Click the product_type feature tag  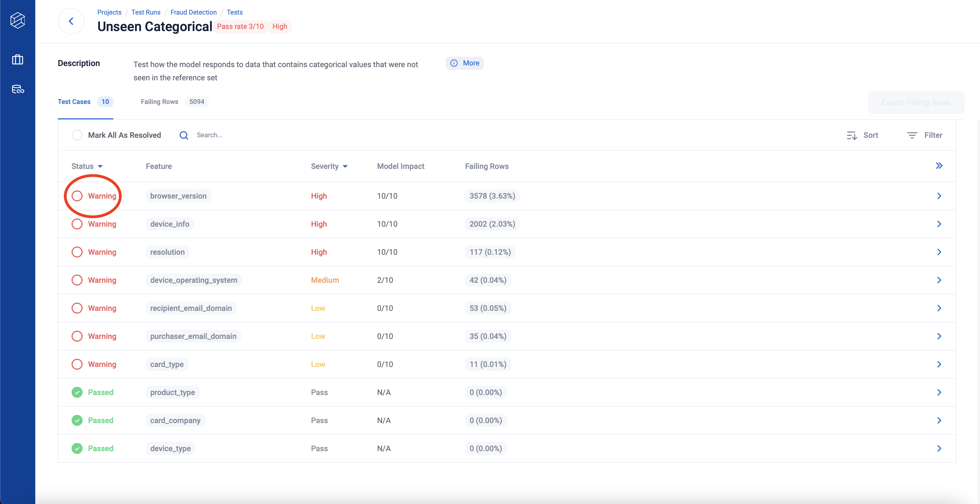(172, 392)
